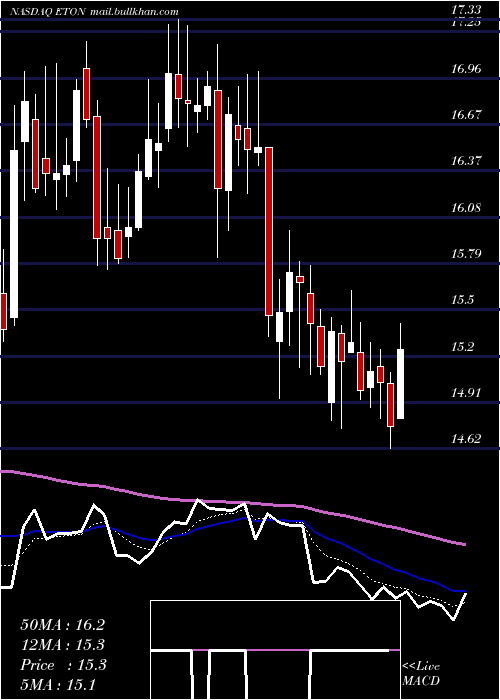The width and height of the screenshot is (500, 700).
Task: Click the 16.96 price axis label
Action: (x=466, y=69)
